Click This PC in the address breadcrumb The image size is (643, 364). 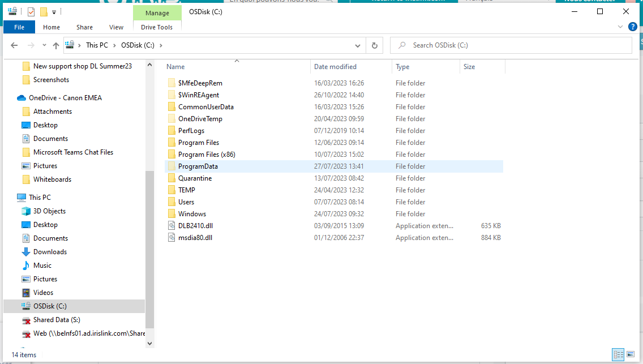pos(96,45)
